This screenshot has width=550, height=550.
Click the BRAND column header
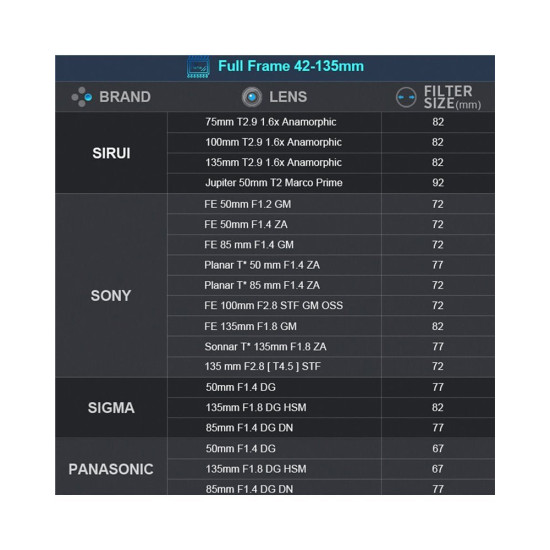pyautogui.click(x=125, y=97)
